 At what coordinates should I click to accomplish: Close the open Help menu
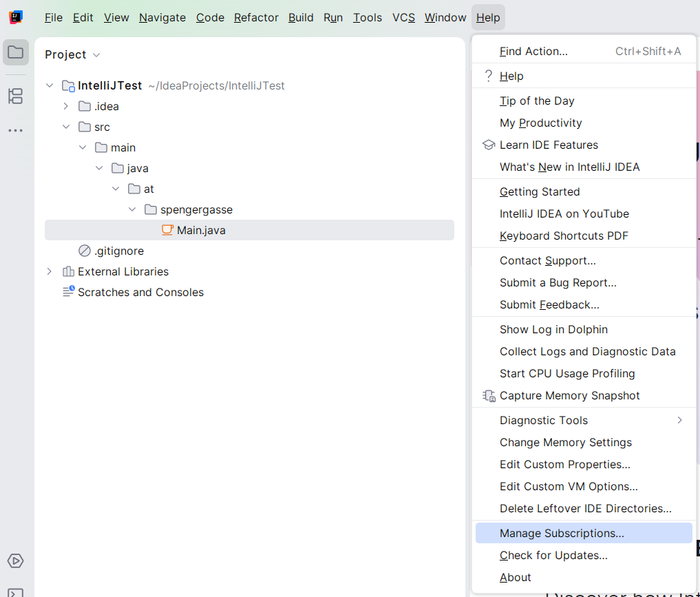click(x=488, y=17)
